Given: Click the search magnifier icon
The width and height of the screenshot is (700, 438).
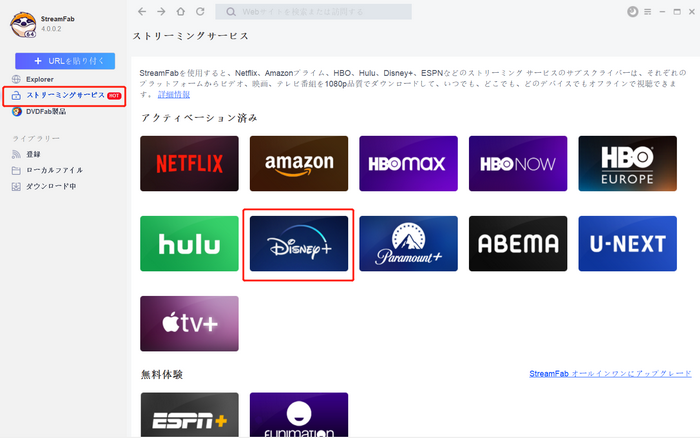Looking at the screenshot, I should [231, 12].
